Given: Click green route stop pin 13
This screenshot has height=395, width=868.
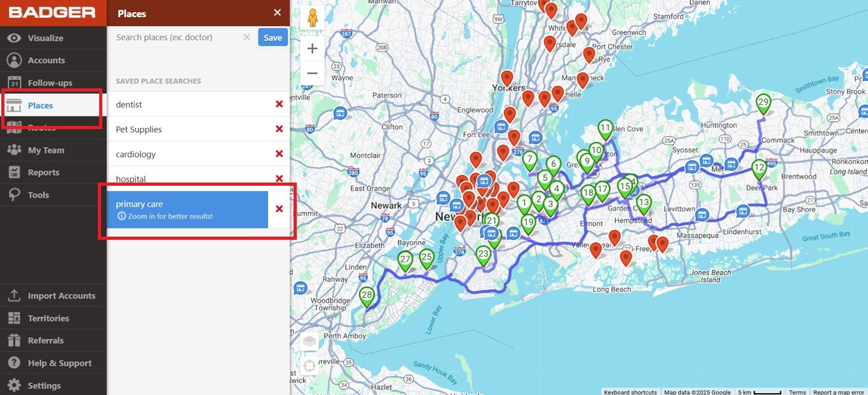Looking at the screenshot, I should (644, 205).
